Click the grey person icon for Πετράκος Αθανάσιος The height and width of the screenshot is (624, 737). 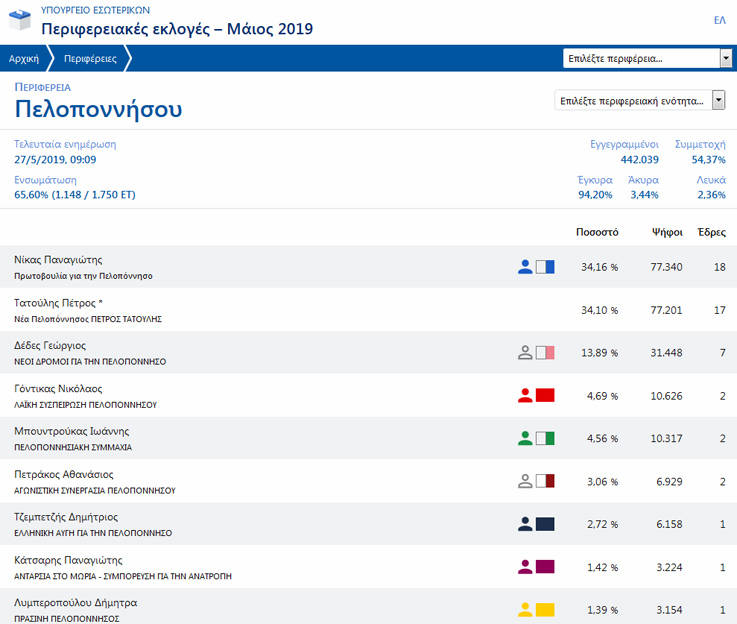[x=525, y=481]
